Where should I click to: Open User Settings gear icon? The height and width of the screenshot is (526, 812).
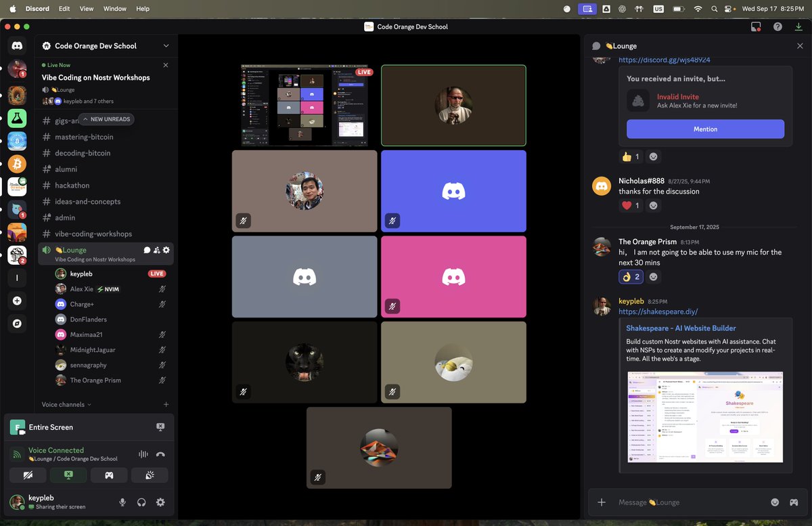(x=160, y=502)
